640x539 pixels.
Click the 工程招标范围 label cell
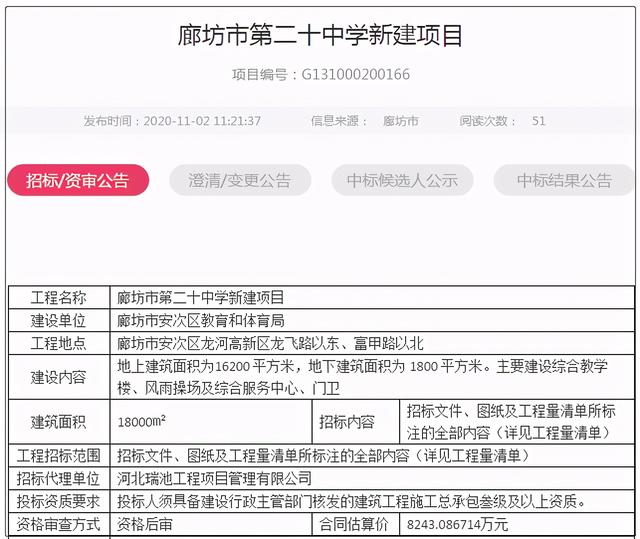(x=59, y=455)
